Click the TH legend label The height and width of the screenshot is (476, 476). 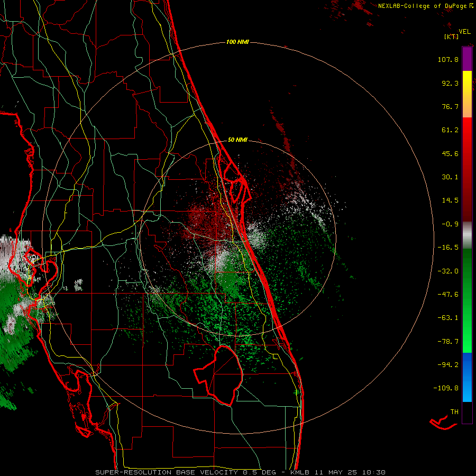click(454, 412)
